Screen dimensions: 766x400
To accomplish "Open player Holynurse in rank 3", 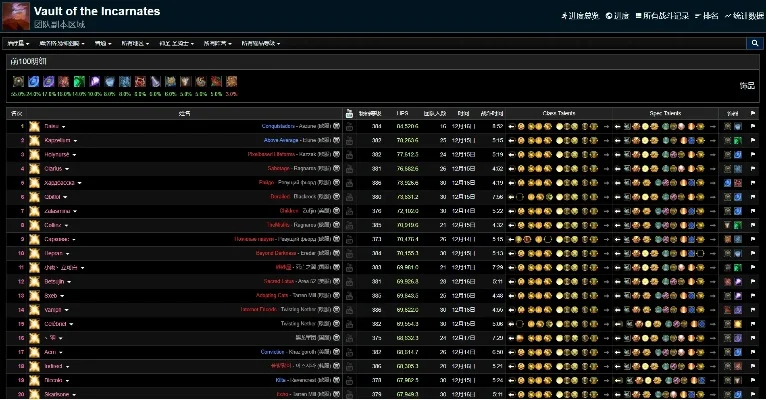I will (57, 155).
